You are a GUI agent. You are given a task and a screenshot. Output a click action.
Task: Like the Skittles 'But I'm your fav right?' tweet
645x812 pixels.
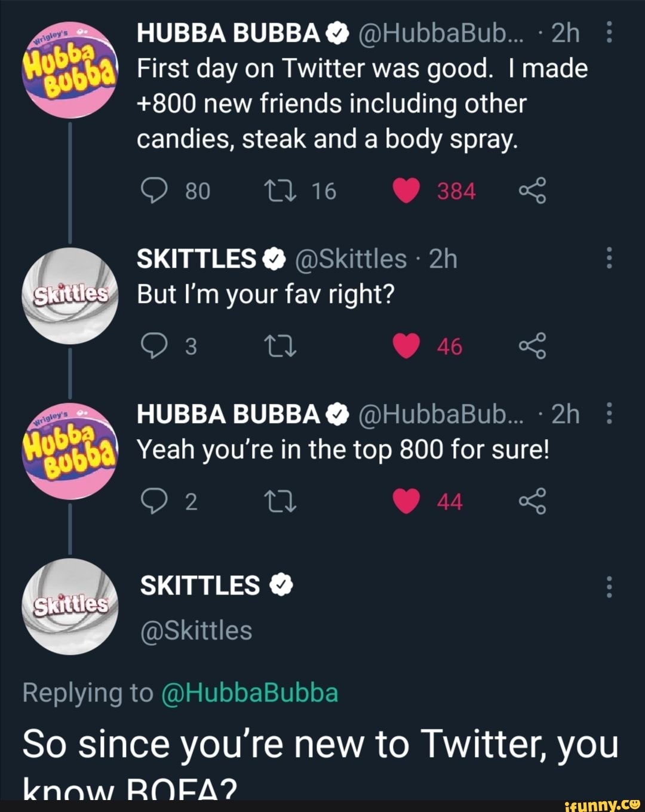point(407,347)
